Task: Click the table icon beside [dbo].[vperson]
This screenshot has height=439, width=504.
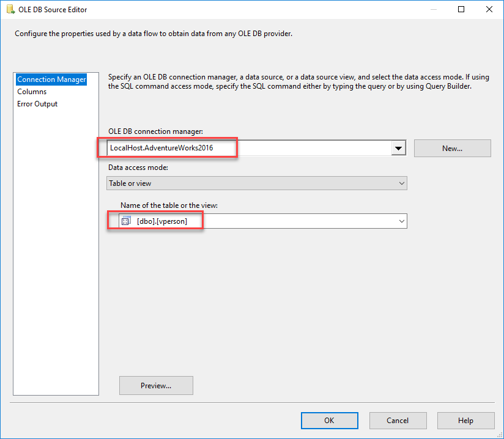Action: pyautogui.click(x=127, y=221)
